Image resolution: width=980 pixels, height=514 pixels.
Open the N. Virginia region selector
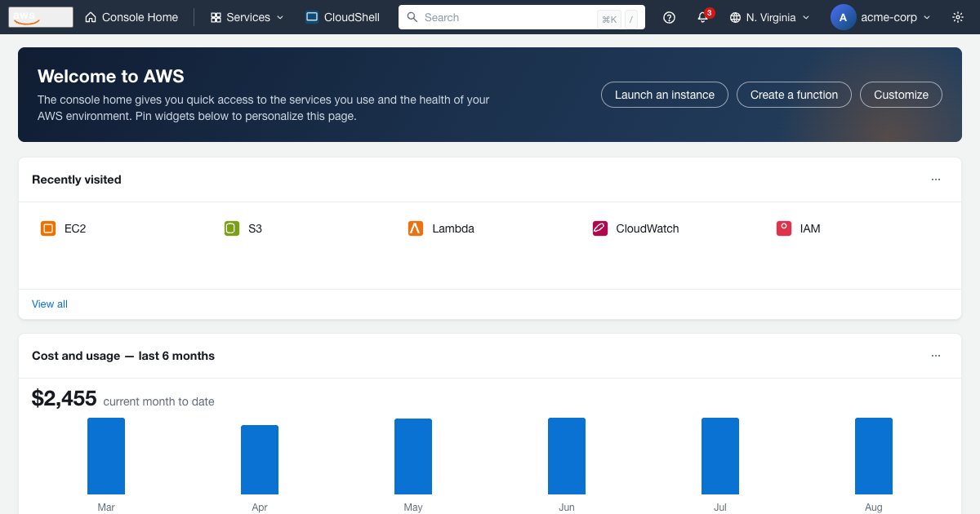[x=769, y=17]
